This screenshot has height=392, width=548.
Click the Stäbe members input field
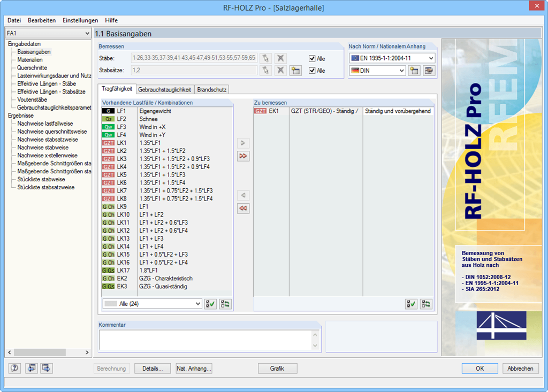click(194, 58)
